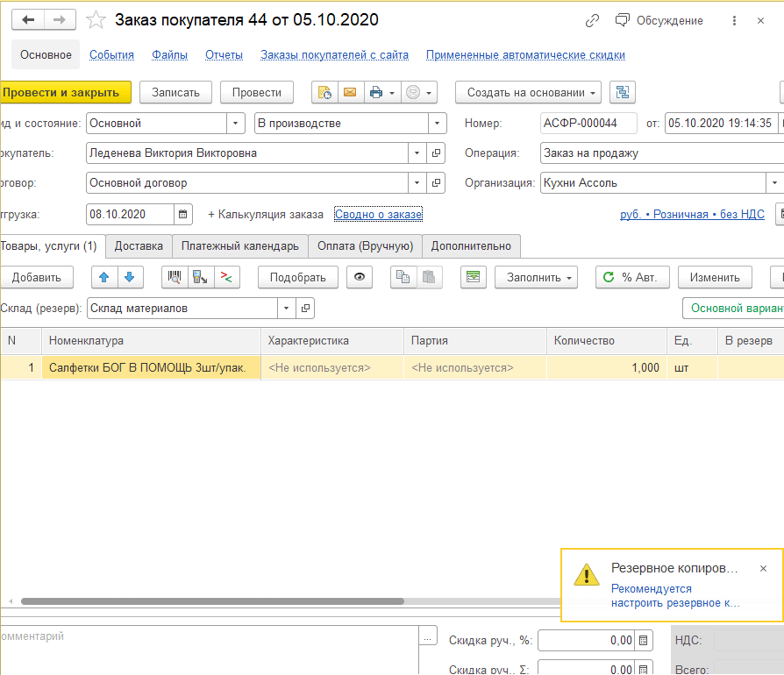
Task: Click the star to add order to favorites
Action: click(x=97, y=20)
